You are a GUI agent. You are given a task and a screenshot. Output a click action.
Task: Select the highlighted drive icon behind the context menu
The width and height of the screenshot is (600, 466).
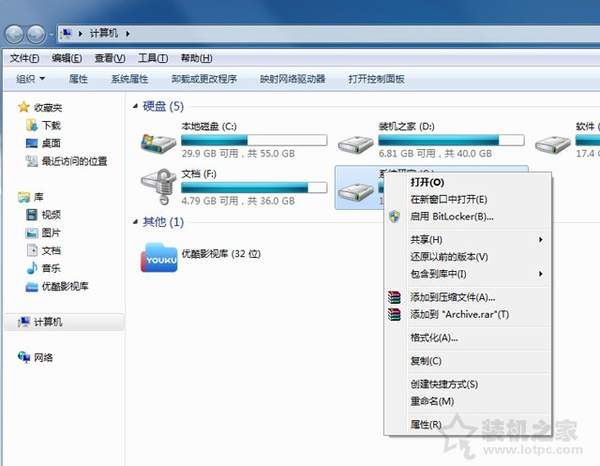pyautogui.click(x=355, y=192)
